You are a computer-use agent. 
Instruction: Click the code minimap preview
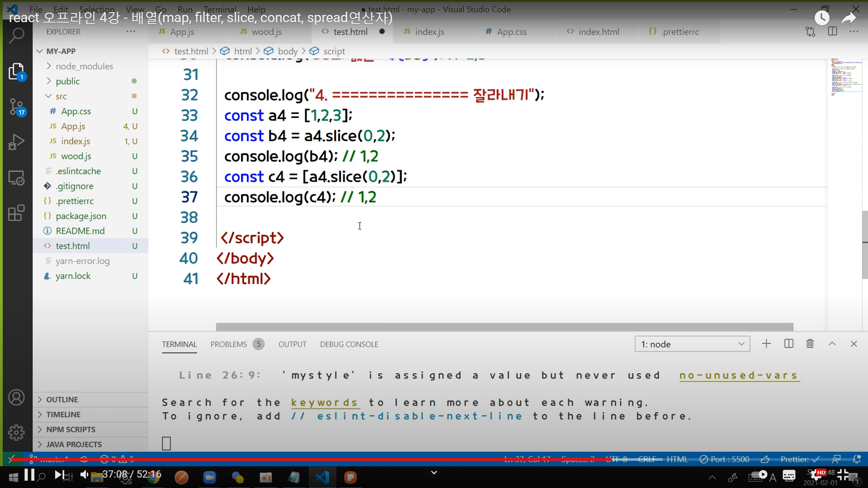(846, 77)
